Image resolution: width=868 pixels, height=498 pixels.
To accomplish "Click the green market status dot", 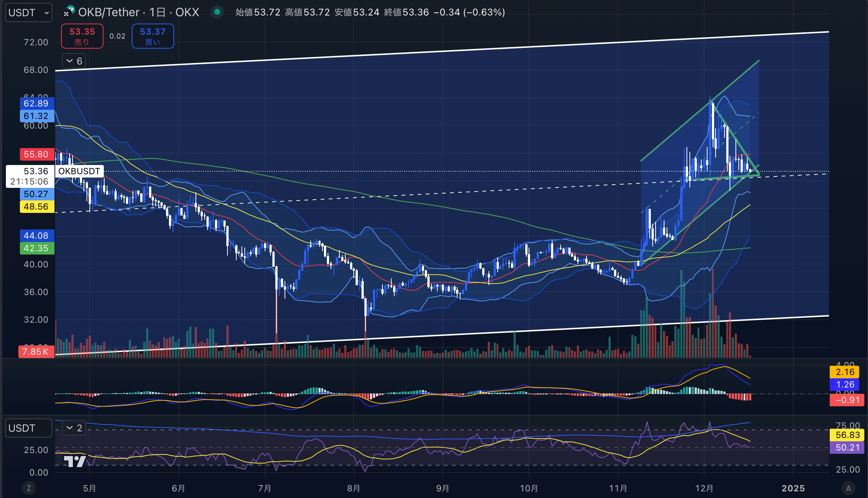I will [217, 12].
